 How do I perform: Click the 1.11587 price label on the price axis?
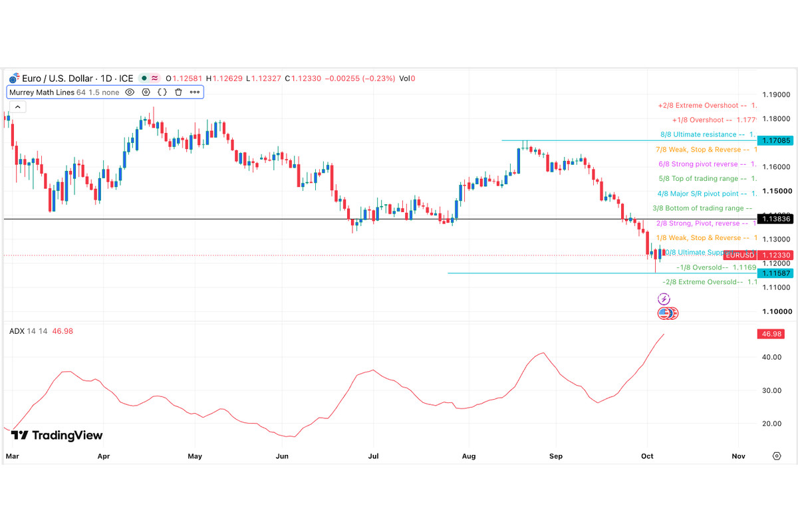(775, 273)
